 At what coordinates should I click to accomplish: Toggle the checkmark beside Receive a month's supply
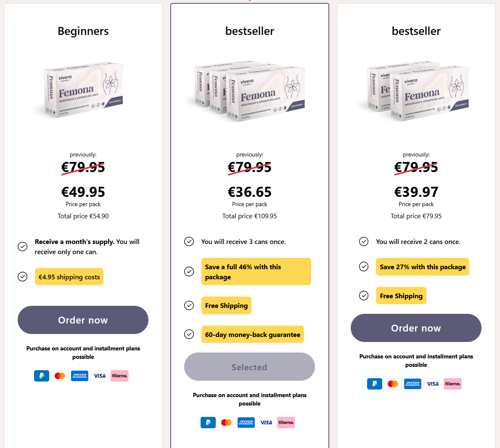22,247
